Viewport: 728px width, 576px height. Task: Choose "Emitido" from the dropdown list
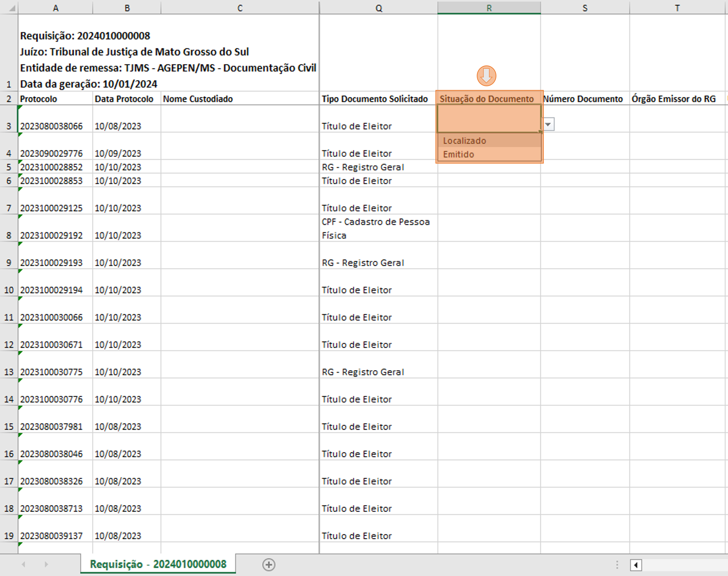pyautogui.click(x=489, y=154)
